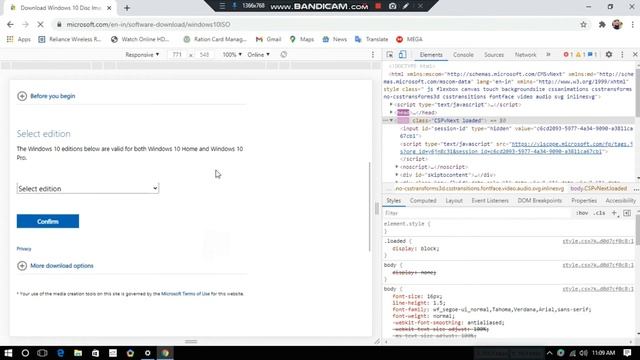Toggle the computed styles sidebar icon
Viewport: 640px width, 360px height.
click(x=627, y=213)
